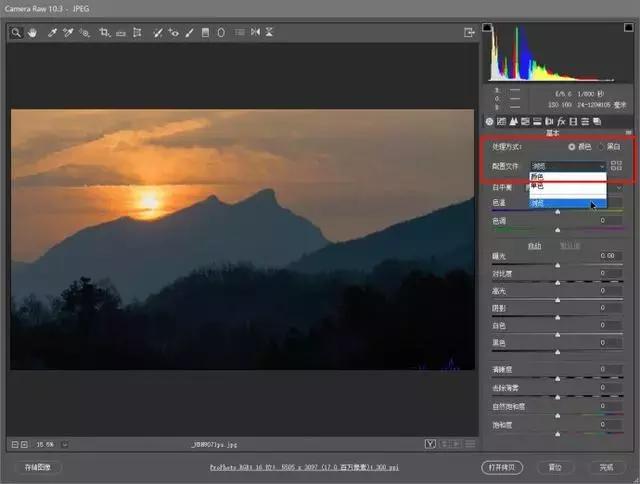
Task: Open the preferences list icon in toolbar
Action: point(240,32)
